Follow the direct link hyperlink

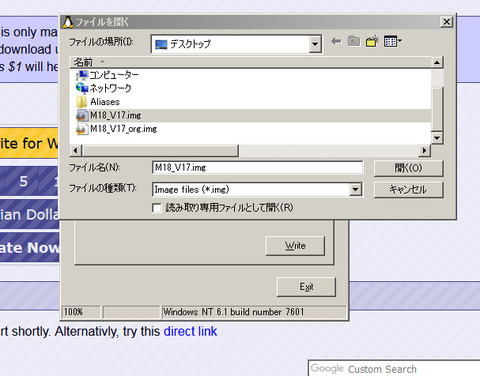pyautogui.click(x=190, y=331)
